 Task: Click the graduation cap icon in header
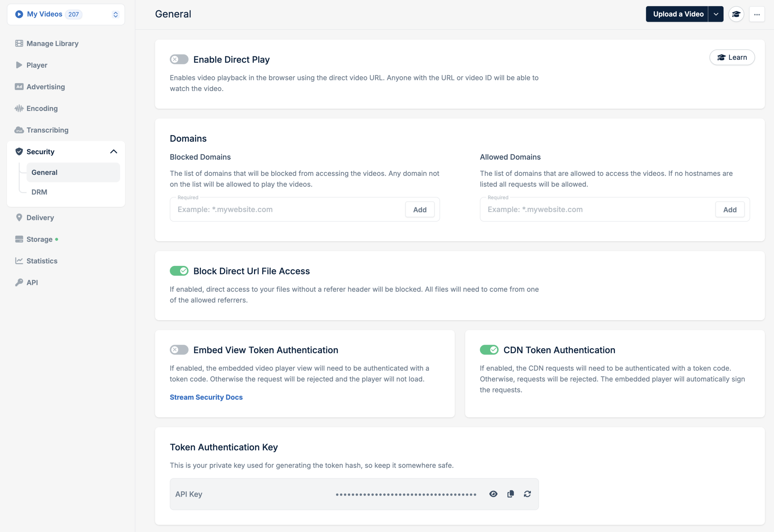(x=736, y=14)
